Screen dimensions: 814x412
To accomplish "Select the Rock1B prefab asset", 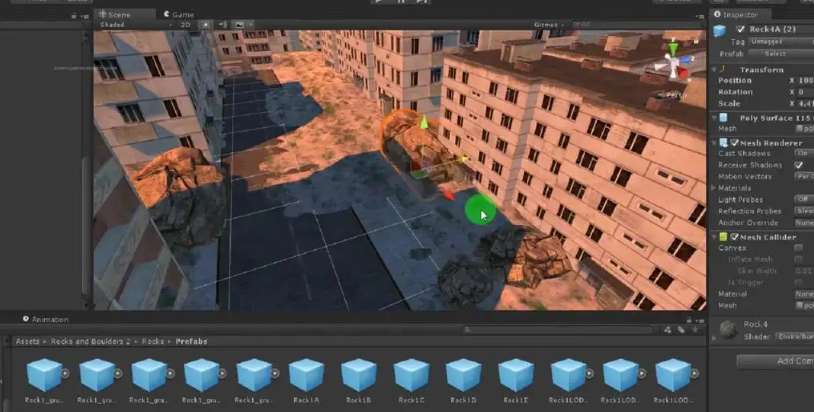I will [358, 375].
